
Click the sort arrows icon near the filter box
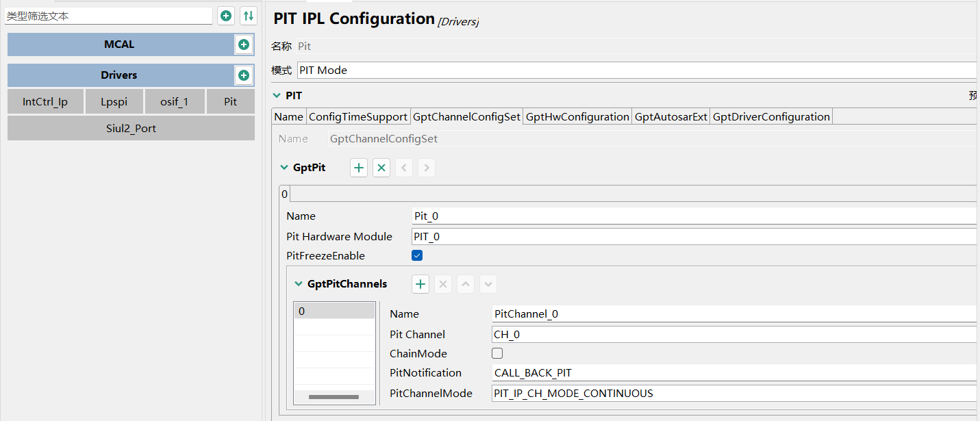coord(248,15)
